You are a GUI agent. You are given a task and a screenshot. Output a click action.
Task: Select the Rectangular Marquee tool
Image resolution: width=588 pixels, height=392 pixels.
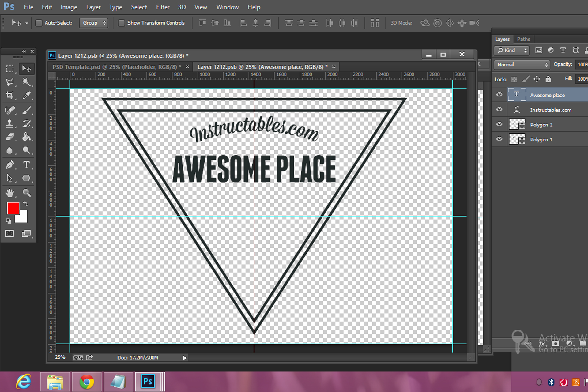[x=10, y=69]
